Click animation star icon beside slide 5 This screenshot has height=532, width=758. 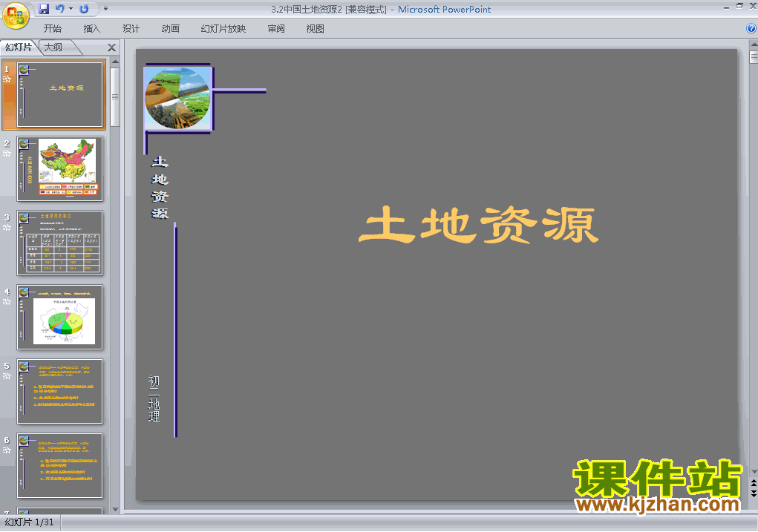[7, 376]
